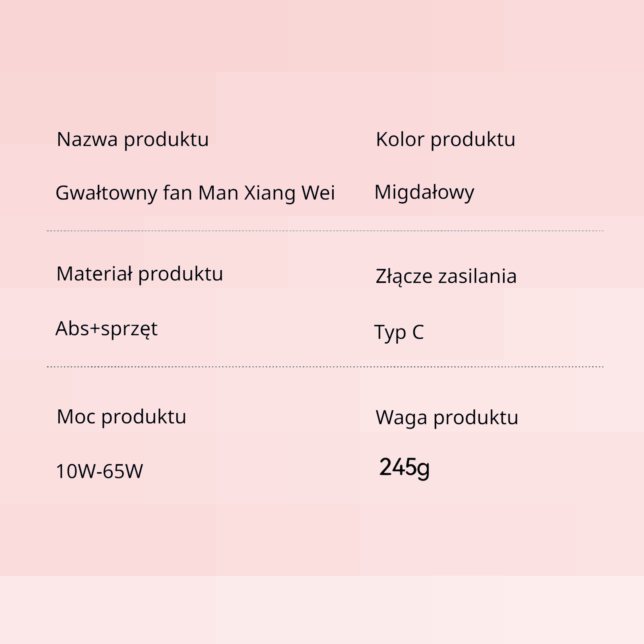
Task: Select the 'Migdałowy' color value
Action: (x=424, y=192)
